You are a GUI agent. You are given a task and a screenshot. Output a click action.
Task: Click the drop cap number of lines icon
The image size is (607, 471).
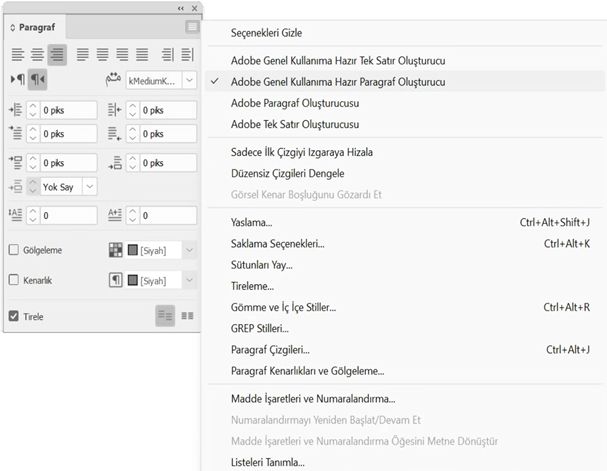tap(16, 215)
